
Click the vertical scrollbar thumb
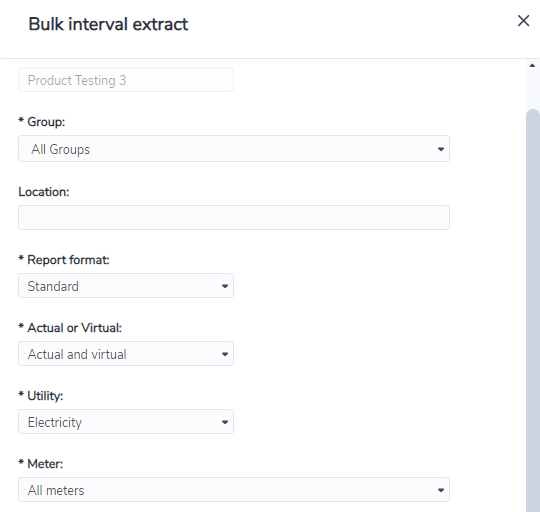[x=533, y=310]
